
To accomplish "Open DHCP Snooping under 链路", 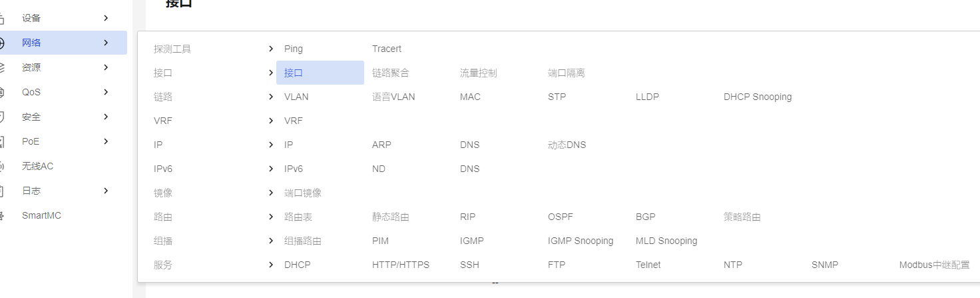I will [758, 97].
